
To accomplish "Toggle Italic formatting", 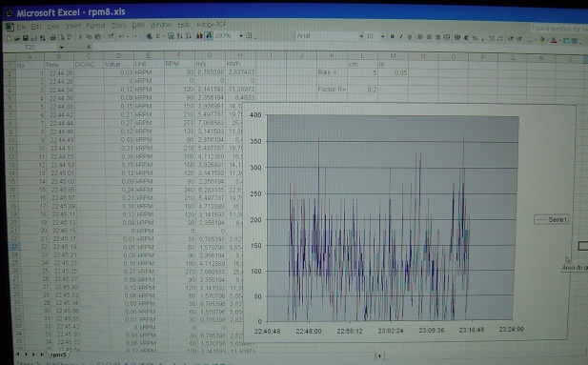I will 401,37.
